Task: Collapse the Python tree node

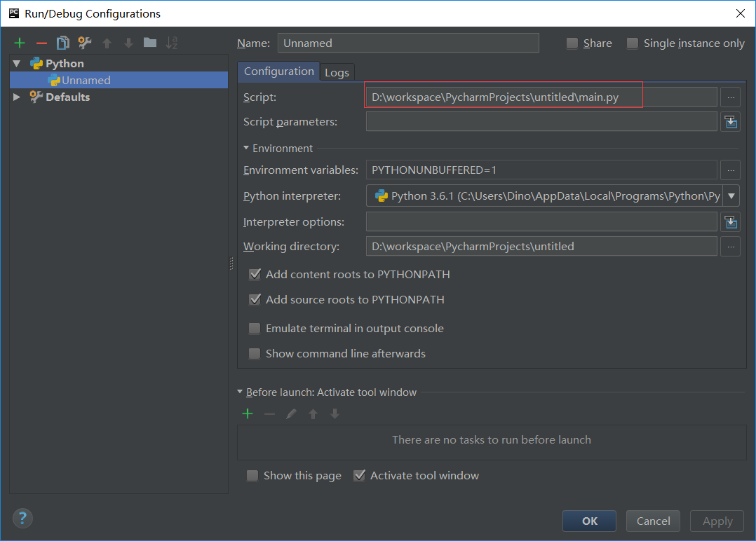Action: 17,64
